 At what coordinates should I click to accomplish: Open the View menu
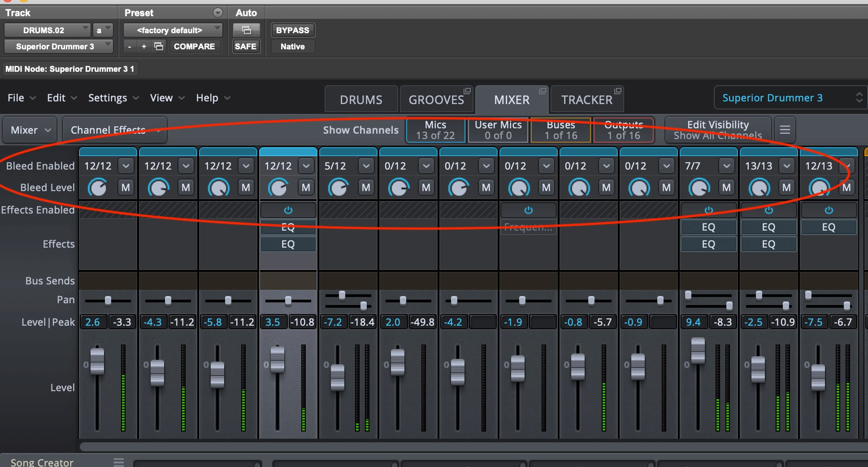pos(167,98)
